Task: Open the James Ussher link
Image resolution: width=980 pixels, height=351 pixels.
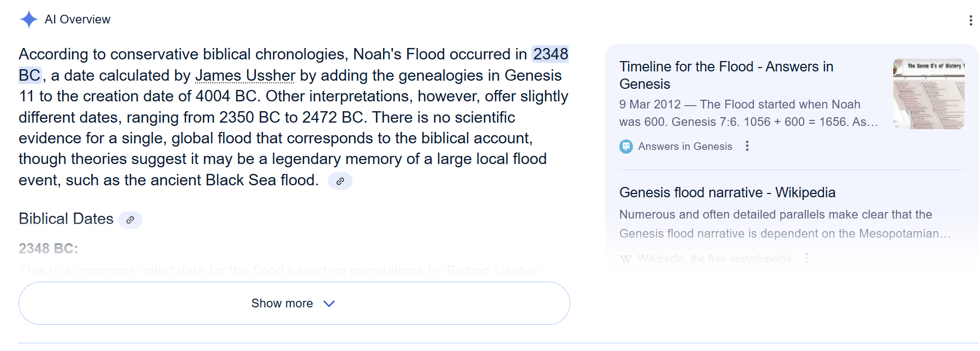Action: pyautogui.click(x=245, y=75)
